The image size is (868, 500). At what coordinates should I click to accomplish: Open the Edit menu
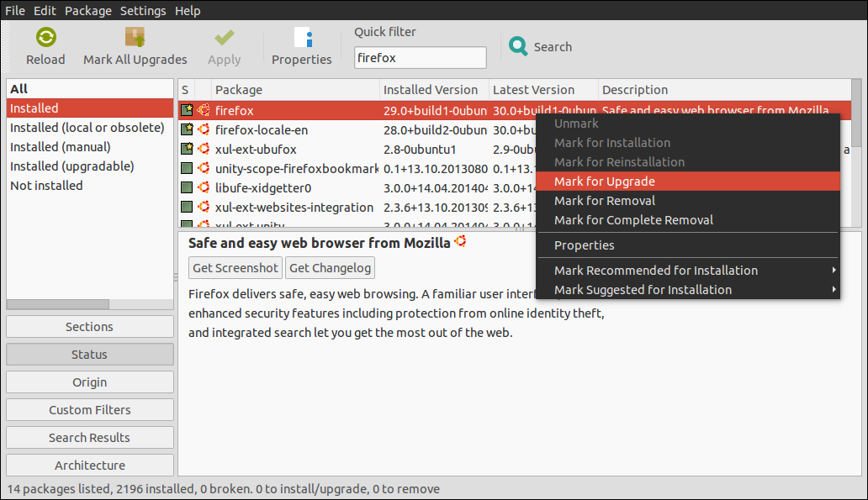pos(45,11)
